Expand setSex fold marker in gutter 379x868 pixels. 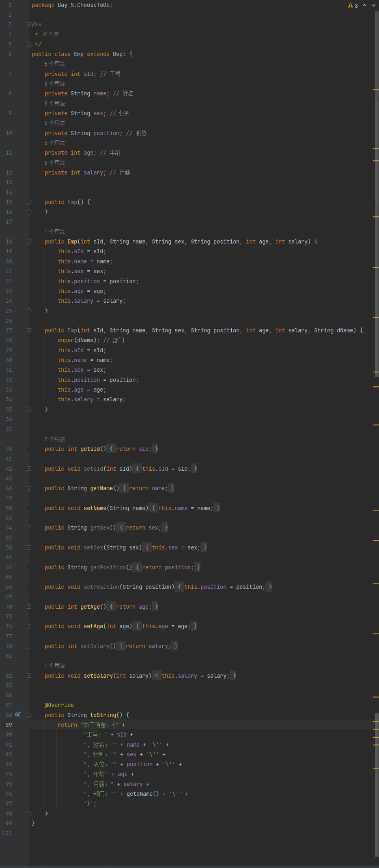coord(29,547)
